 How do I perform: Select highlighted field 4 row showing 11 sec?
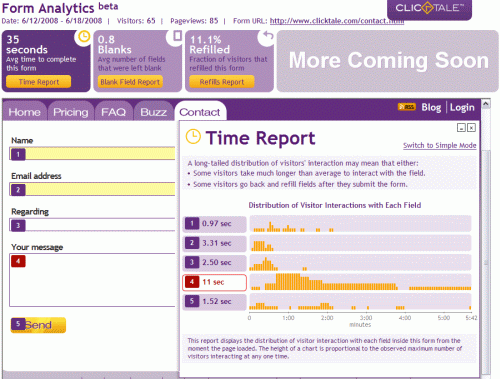click(x=215, y=282)
